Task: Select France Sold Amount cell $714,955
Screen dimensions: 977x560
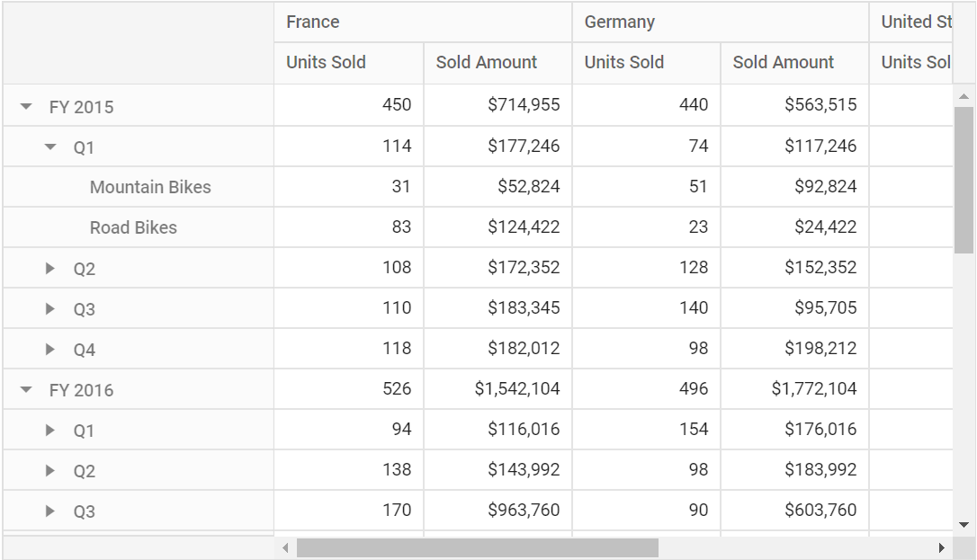Action: [497, 104]
